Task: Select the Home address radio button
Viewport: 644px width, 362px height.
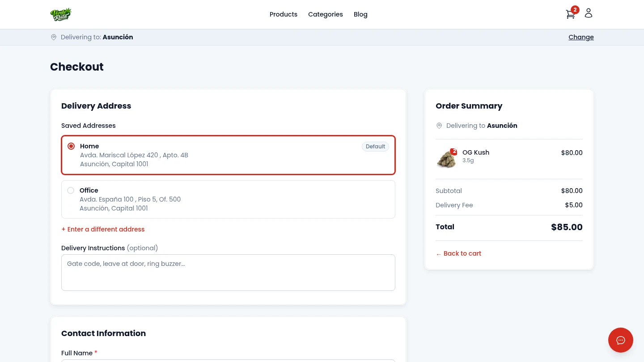Action: (x=71, y=146)
